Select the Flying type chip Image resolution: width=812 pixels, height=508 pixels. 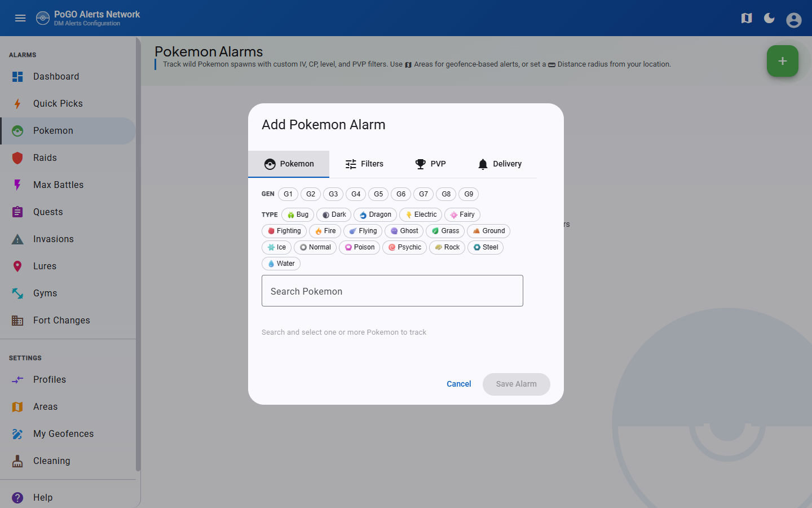pyautogui.click(x=363, y=231)
